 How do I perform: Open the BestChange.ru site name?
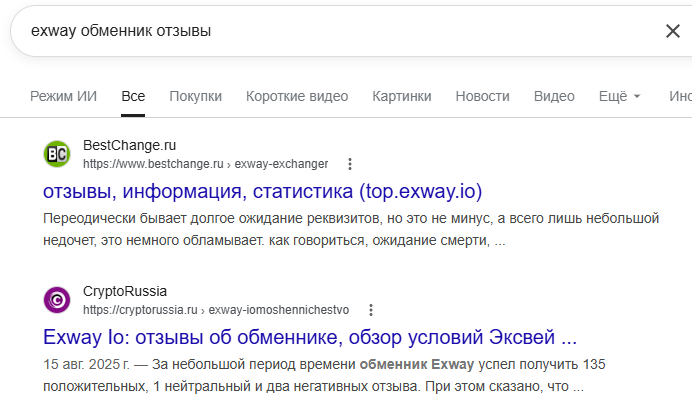pos(129,145)
